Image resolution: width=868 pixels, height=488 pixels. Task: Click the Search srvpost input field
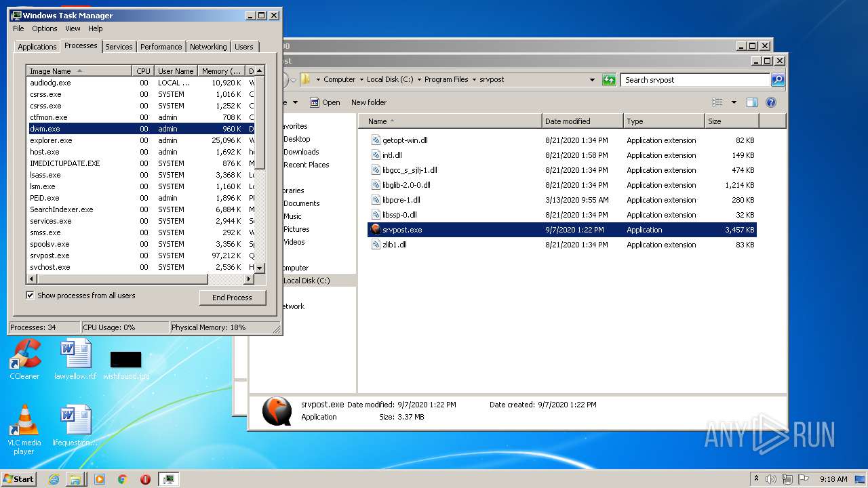pyautogui.click(x=696, y=80)
